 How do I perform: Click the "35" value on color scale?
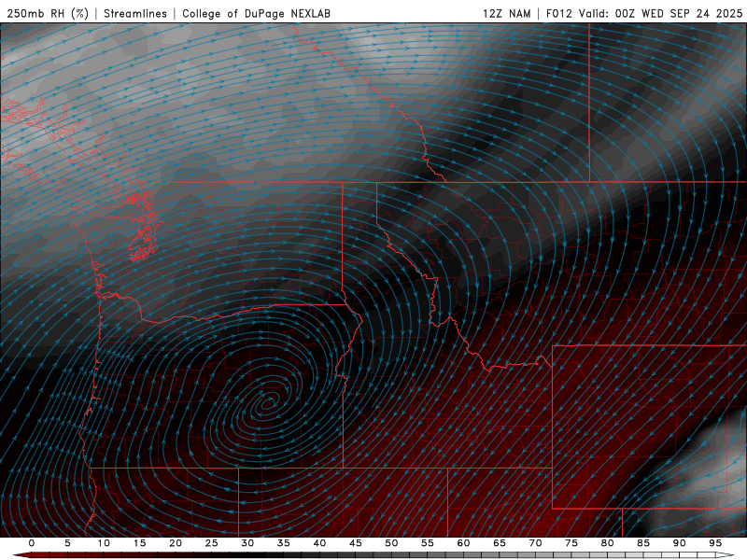point(284,543)
